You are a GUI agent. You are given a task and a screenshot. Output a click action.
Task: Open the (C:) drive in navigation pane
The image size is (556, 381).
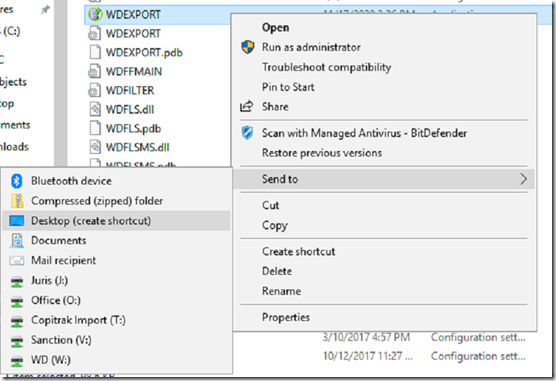coord(11,31)
